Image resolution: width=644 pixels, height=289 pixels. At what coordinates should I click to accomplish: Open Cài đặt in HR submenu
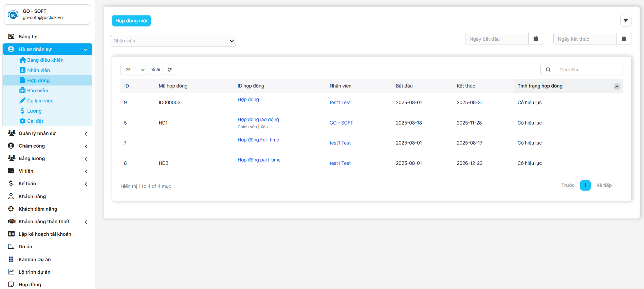pyautogui.click(x=35, y=121)
